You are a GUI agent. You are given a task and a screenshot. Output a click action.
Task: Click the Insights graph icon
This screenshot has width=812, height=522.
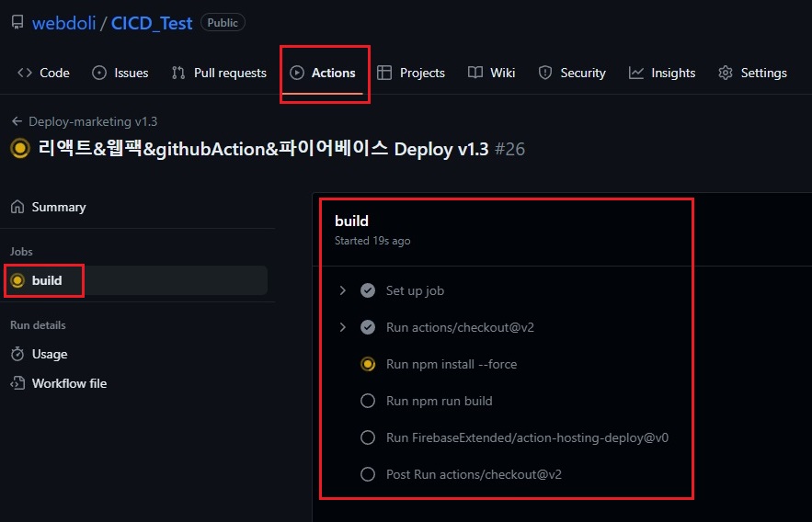636,73
